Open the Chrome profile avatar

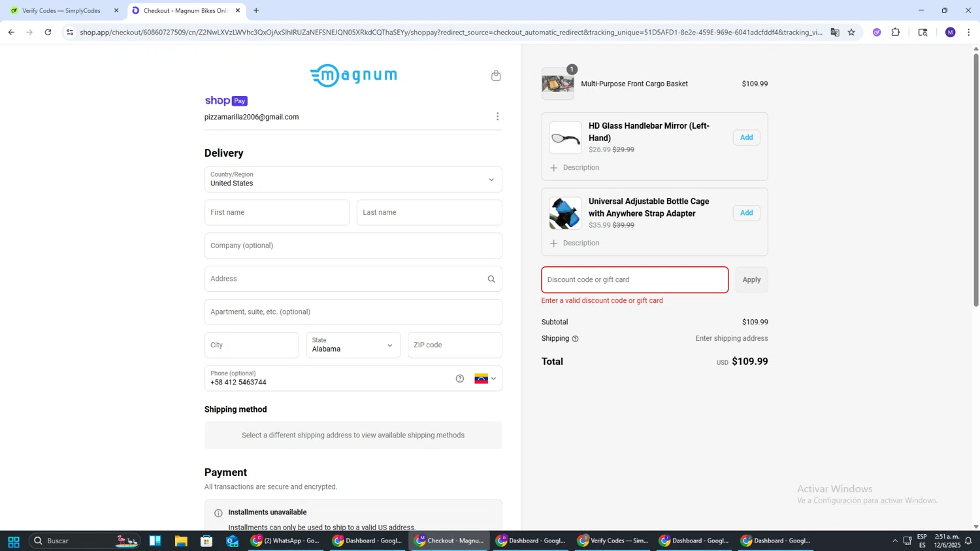951,32
